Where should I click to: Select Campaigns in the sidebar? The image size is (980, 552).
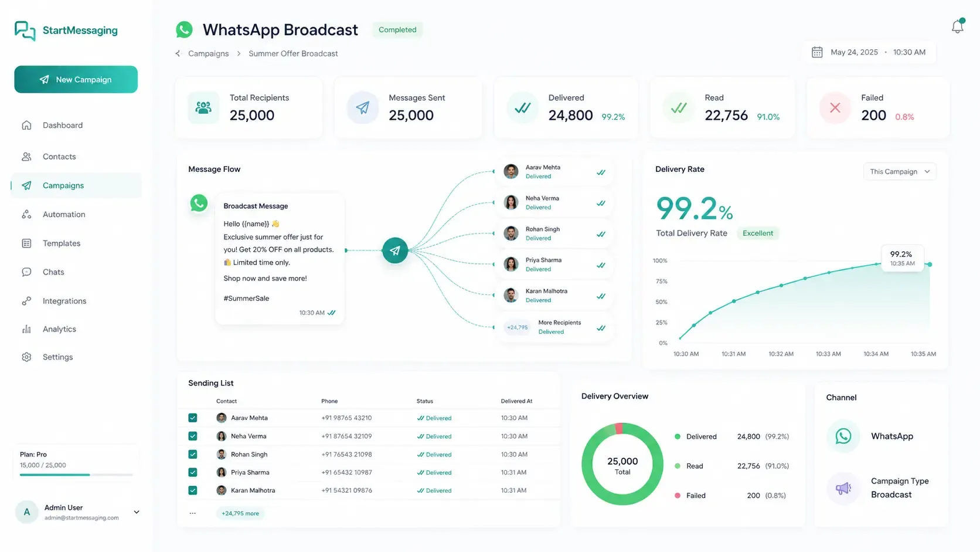(76, 185)
